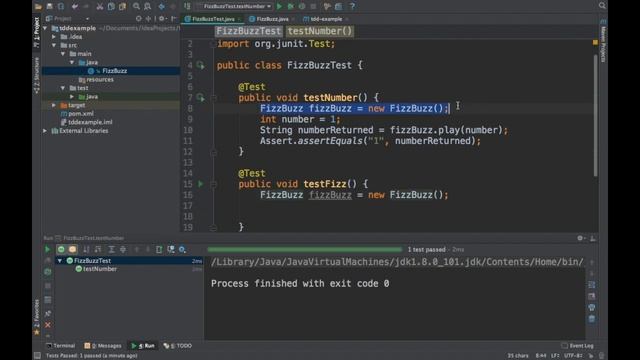Open Project Structure icon in toolbar
Screen dimensions: 640x360
338,6
